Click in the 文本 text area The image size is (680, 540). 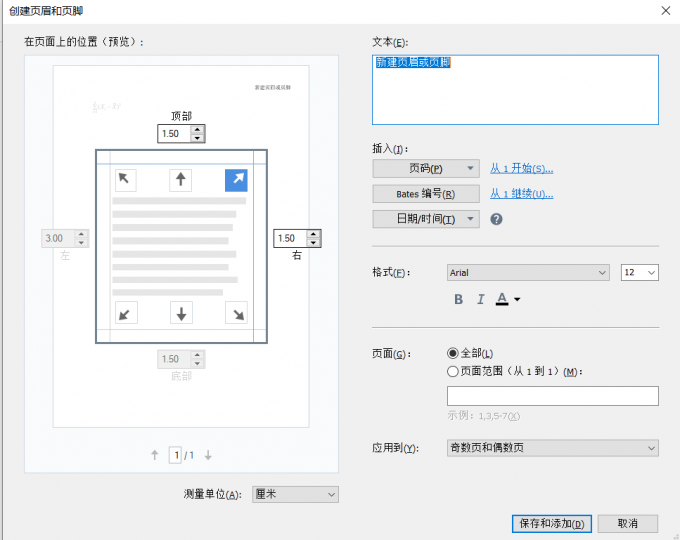(515, 90)
